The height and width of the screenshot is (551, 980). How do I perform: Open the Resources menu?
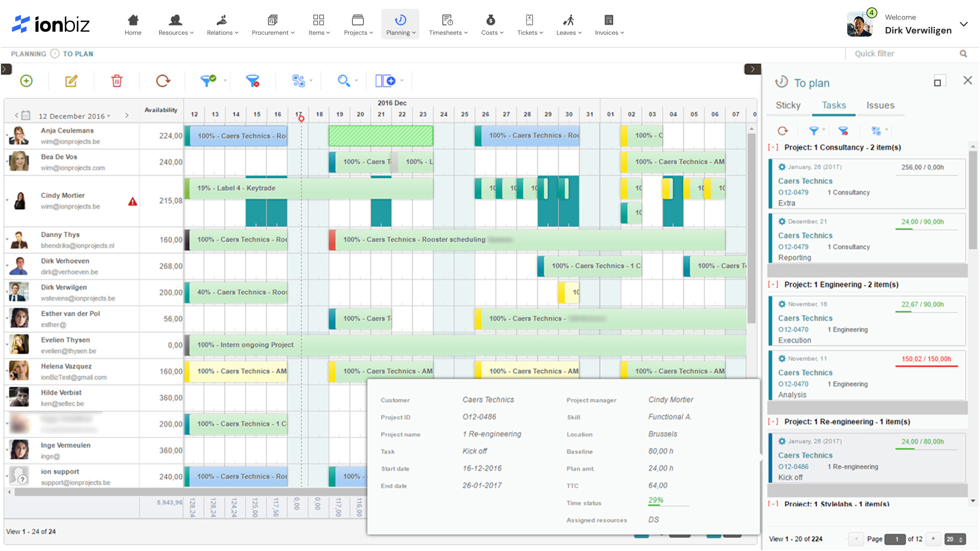[175, 24]
